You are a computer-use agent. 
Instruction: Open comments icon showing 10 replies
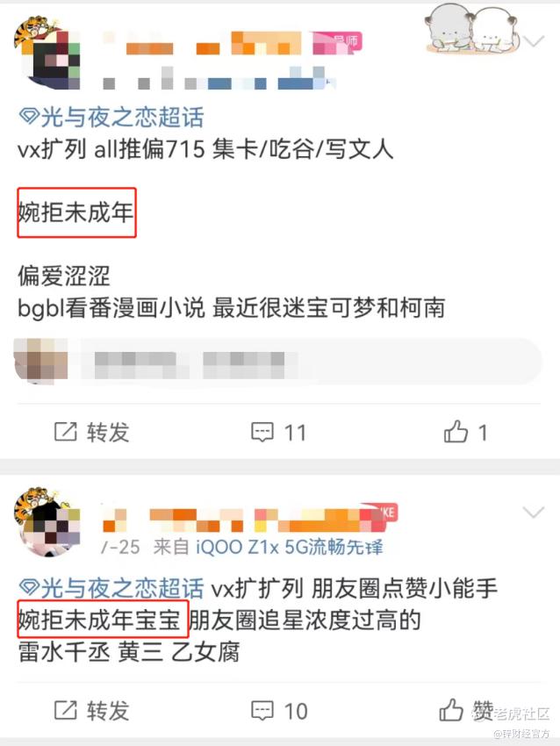pos(262,710)
